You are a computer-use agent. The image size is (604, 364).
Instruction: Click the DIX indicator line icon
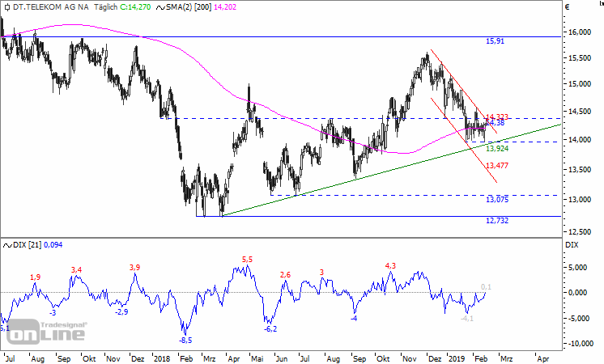tap(7, 245)
